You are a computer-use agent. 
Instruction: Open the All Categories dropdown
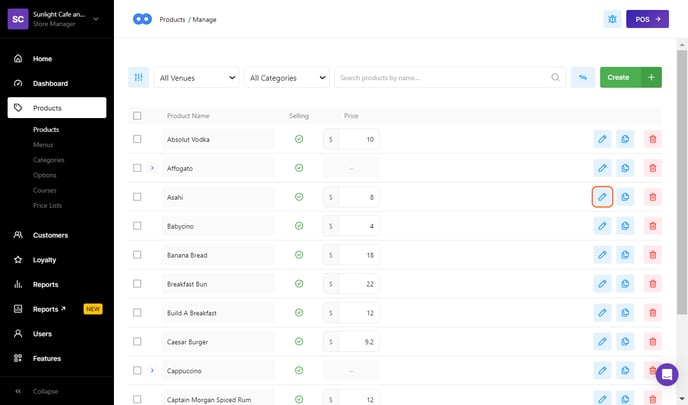click(287, 77)
